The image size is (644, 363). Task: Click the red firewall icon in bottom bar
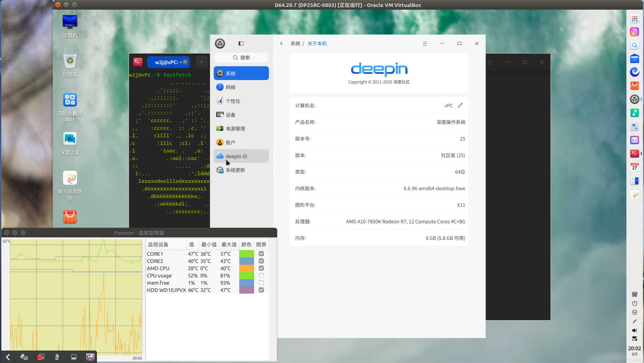[41, 357]
